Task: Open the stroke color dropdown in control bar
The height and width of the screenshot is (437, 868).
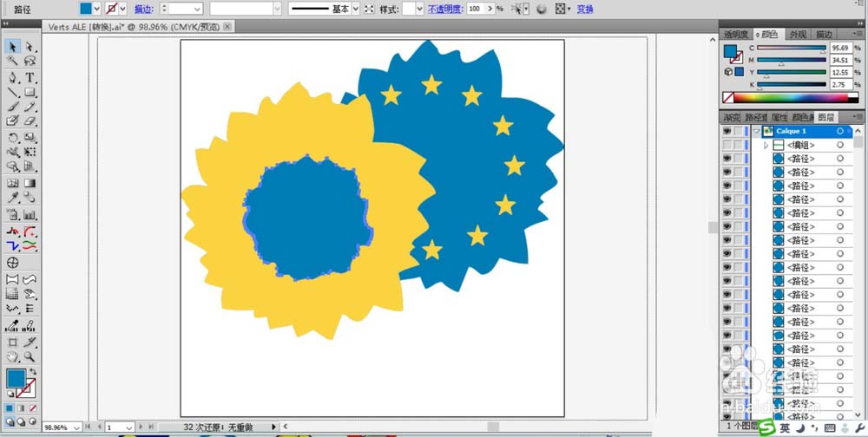Action: tap(123, 9)
